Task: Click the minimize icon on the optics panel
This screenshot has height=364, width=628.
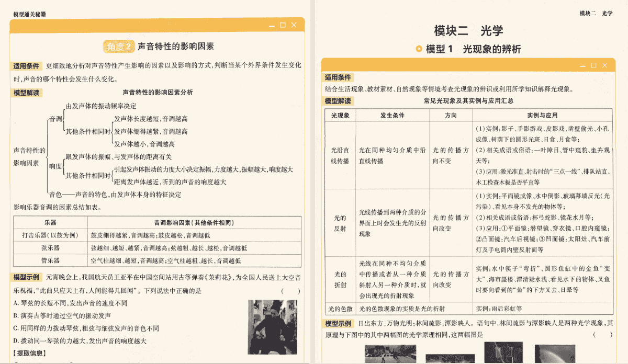Action: point(582,65)
